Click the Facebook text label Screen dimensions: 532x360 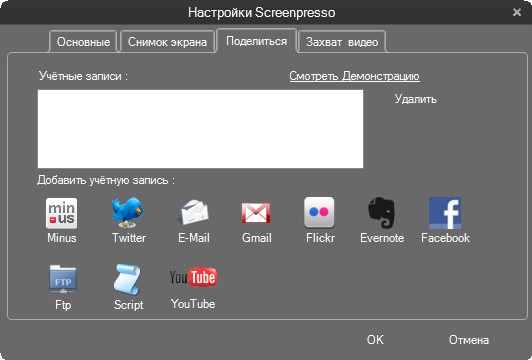(445, 238)
